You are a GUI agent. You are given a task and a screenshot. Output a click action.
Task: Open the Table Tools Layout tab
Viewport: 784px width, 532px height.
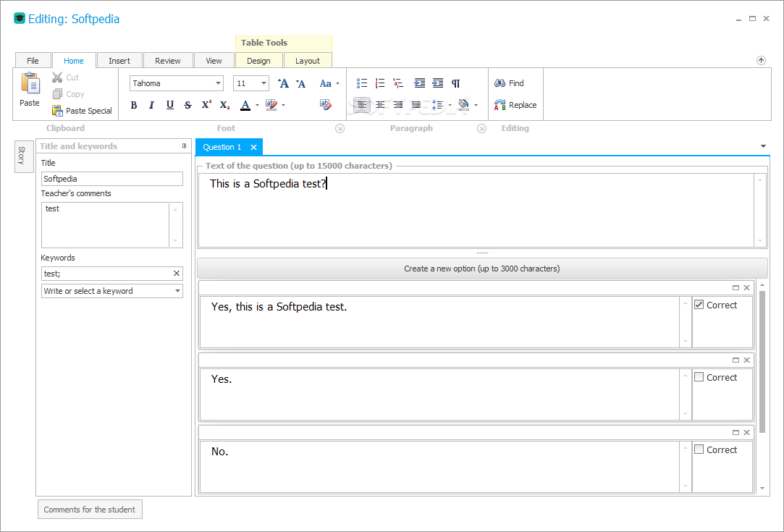tap(308, 61)
